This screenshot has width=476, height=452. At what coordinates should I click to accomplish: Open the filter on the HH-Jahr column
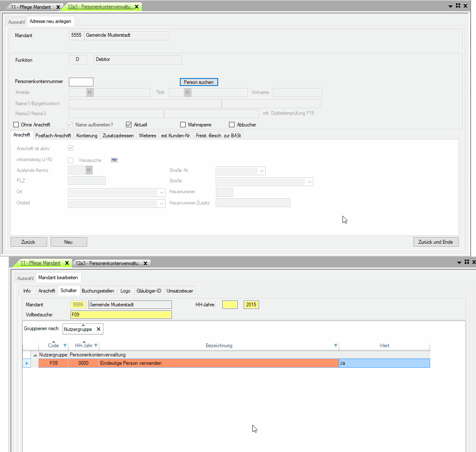96,346
